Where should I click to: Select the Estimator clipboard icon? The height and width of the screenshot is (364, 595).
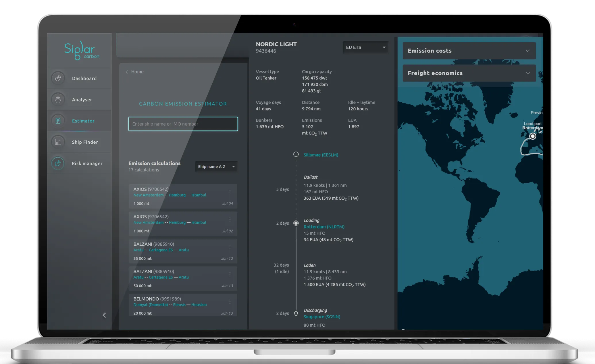point(58,121)
